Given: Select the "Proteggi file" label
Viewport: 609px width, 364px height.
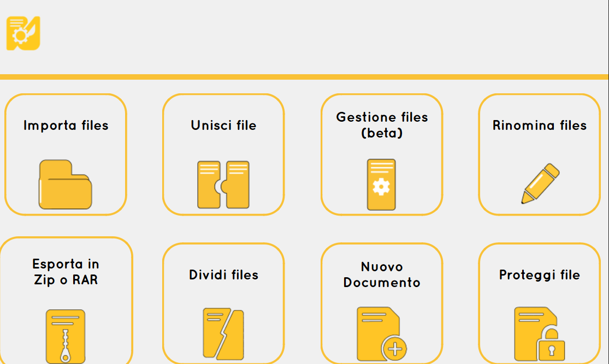Looking at the screenshot, I should pos(540,275).
